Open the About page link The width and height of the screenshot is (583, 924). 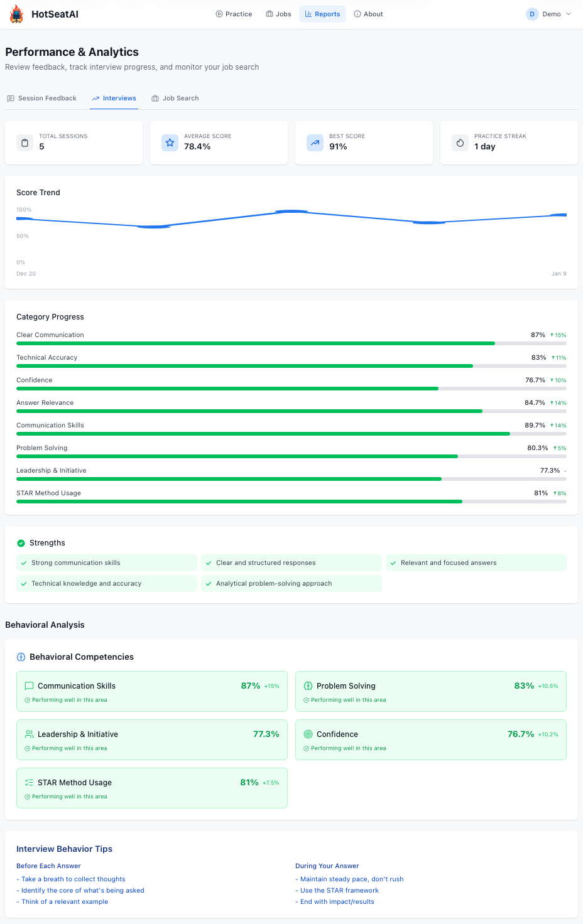tap(368, 14)
